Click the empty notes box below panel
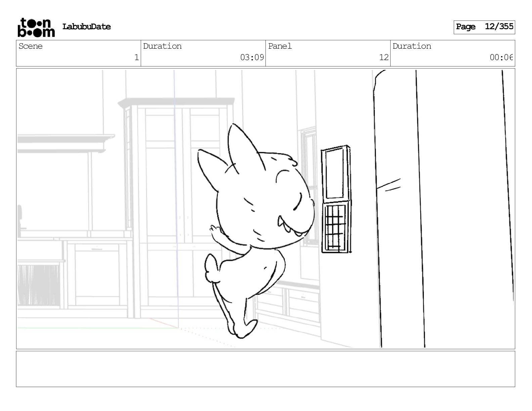This screenshot has width=532, height=411. tap(266, 369)
